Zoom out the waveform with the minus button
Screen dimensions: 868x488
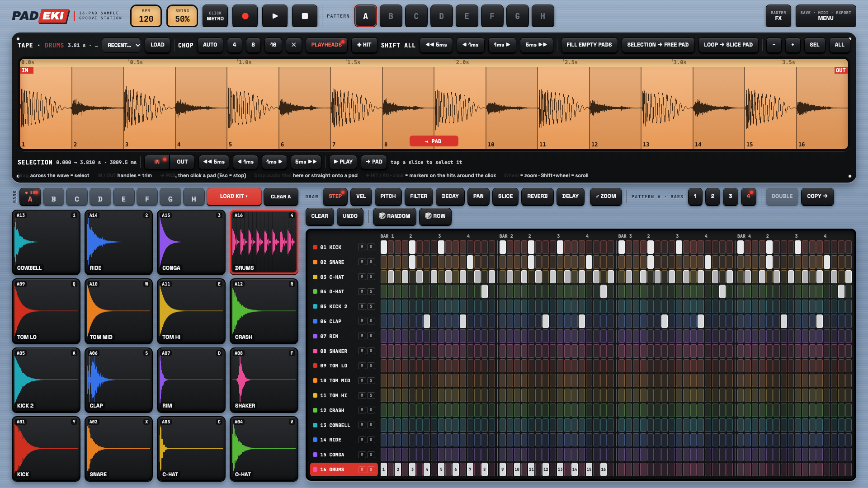point(774,45)
